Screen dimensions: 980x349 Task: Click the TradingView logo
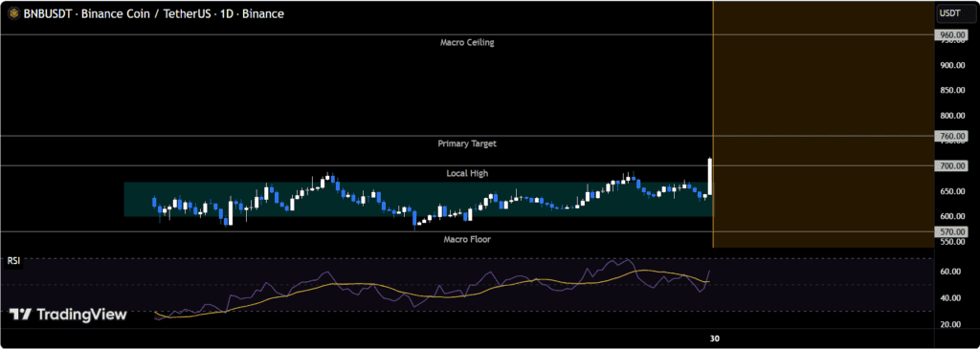68,315
